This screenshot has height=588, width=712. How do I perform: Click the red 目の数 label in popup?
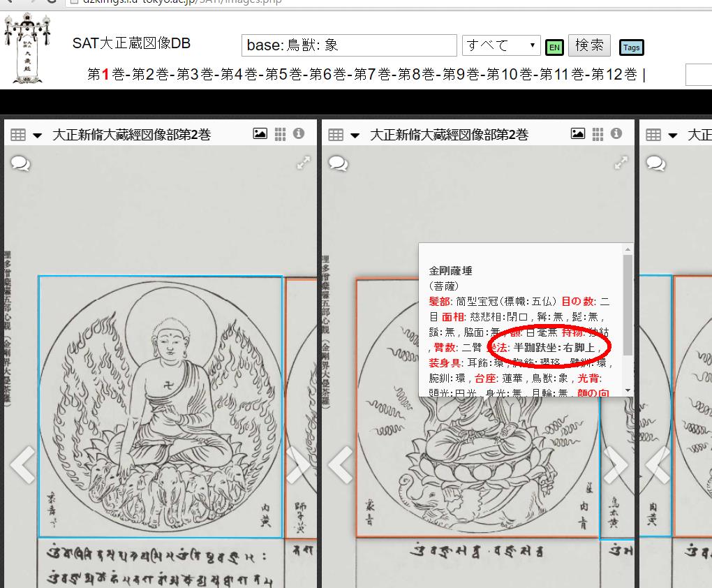point(577,301)
